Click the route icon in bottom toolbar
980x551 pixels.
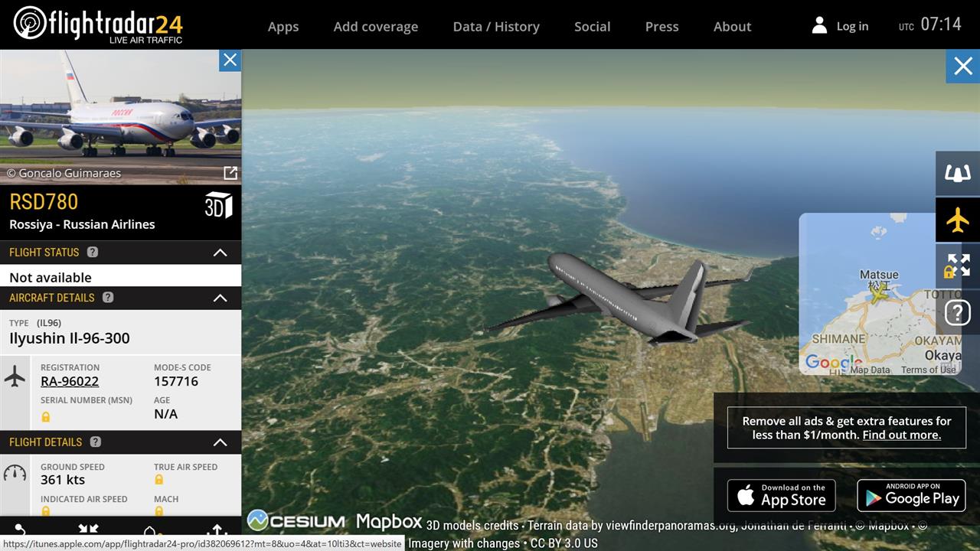pyautogui.click(x=20, y=530)
